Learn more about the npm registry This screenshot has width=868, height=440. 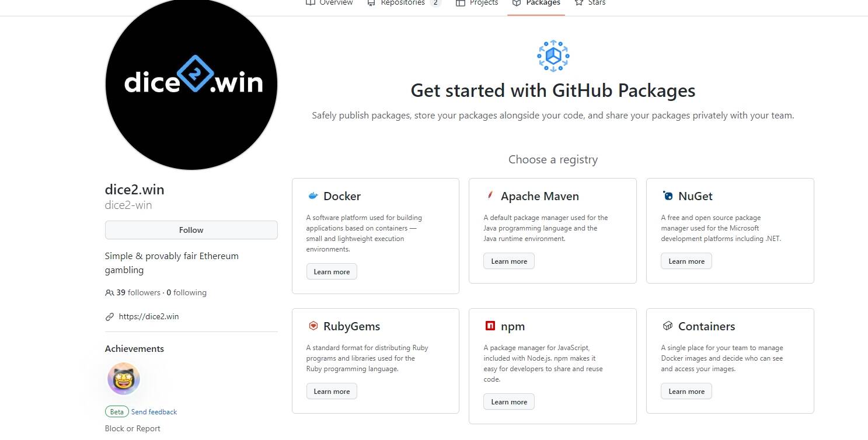(x=509, y=401)
